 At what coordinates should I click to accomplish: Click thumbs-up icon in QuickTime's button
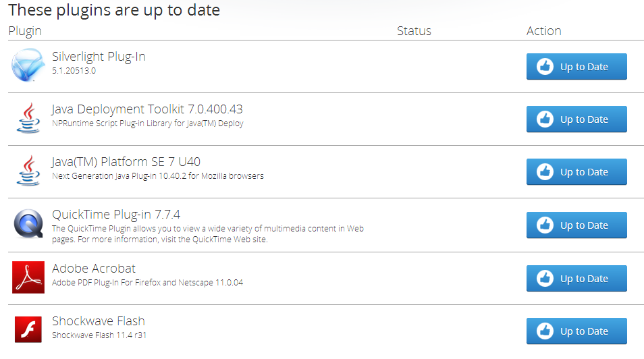click(x=545, y=225)
